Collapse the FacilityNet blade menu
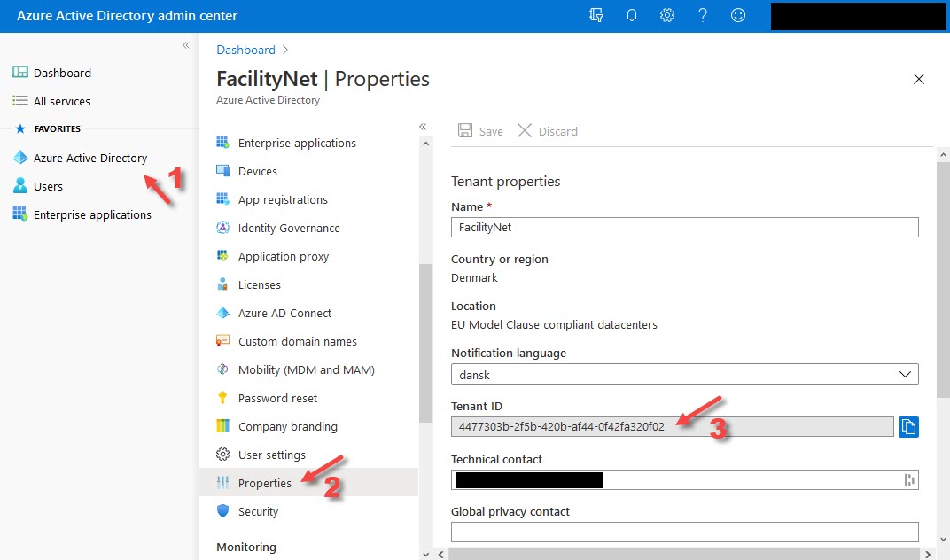This screenshot has width=950, height=560. point(423,127)
